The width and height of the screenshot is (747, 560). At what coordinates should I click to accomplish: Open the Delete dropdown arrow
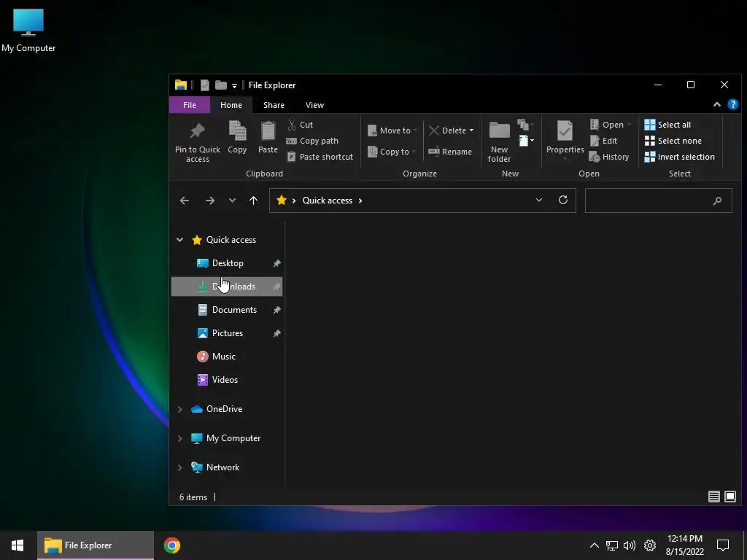[x=472, y=131]
